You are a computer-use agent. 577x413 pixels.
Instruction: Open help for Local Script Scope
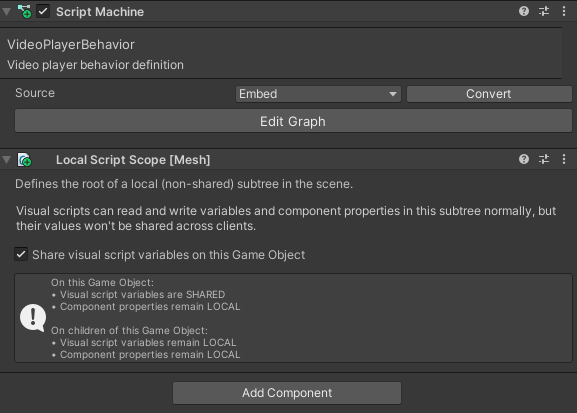pyautogui.click(x=524, y=159)
